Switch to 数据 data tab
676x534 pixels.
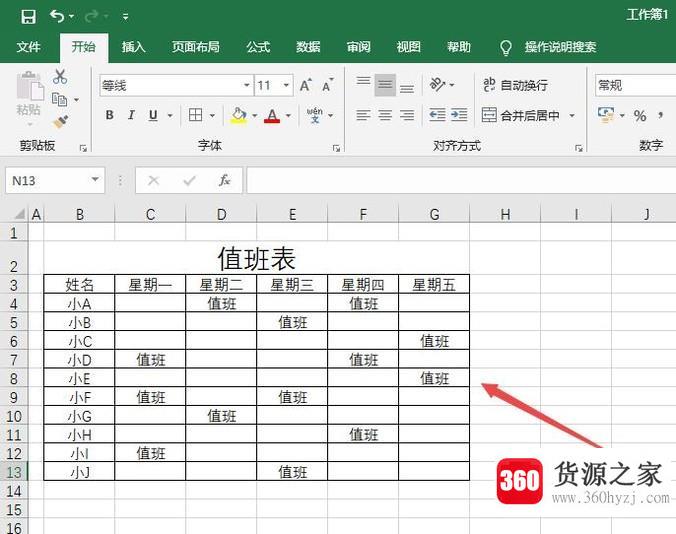308,47
